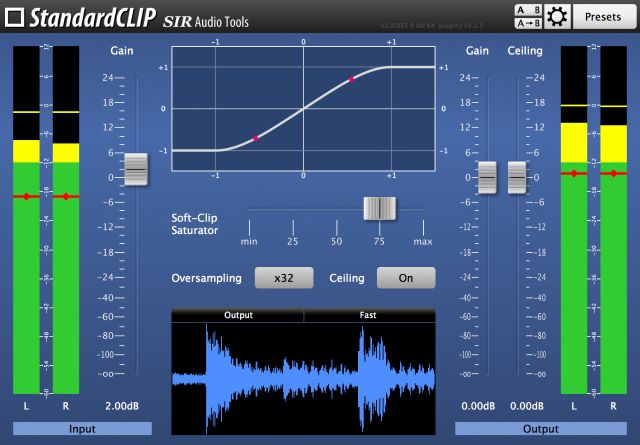Click the output Gain fader handle
This screenshot has height=445, width=640.
click(x=487, y=178)
